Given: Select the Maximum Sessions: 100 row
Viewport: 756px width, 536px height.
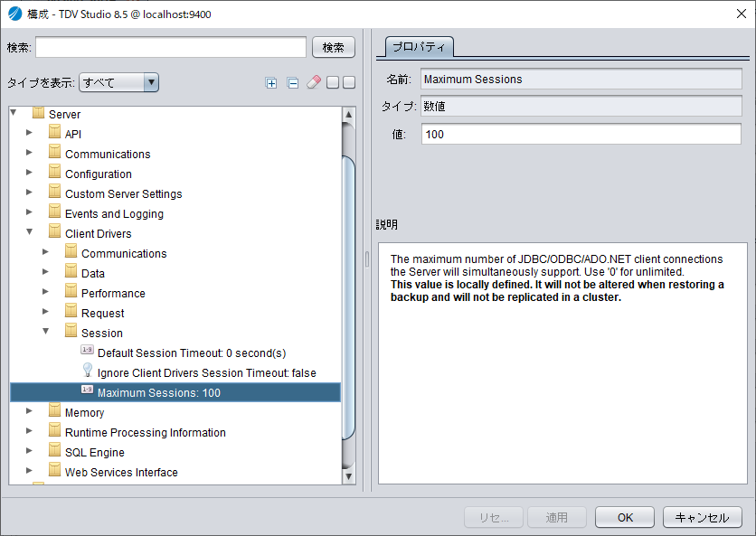Looking at the screenshot, I should tap(175, 392).
